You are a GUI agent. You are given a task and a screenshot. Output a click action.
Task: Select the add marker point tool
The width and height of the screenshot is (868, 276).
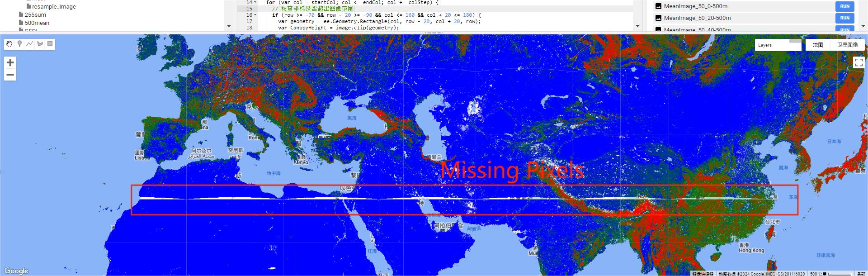coord(19,44)
